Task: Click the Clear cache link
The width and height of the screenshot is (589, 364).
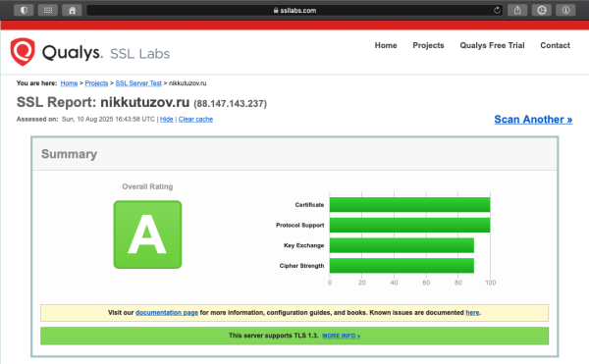Action: [195, 120]
